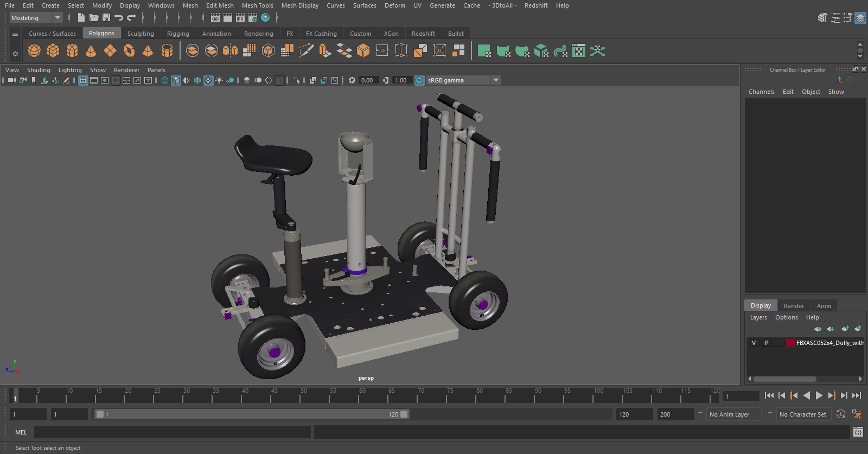Click the Mirror geometry shelf icon
The image size is (868, 454).
[x=230, y=51]
